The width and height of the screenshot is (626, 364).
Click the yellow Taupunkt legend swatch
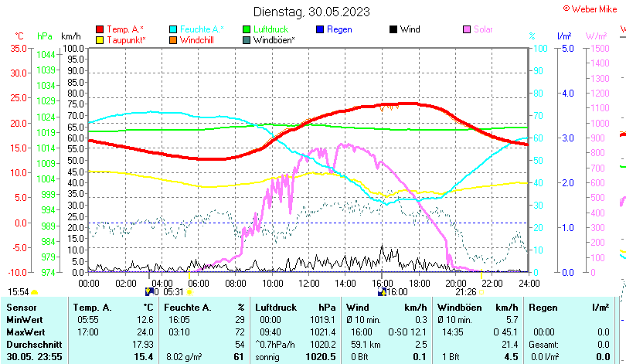coord(100,40)
